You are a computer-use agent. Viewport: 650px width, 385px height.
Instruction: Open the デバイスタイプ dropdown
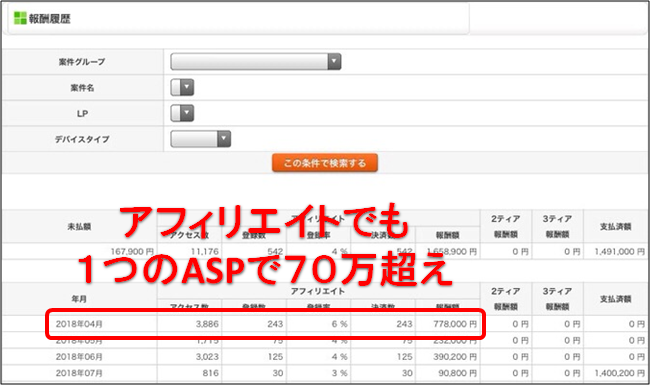(x=201, y=139)
